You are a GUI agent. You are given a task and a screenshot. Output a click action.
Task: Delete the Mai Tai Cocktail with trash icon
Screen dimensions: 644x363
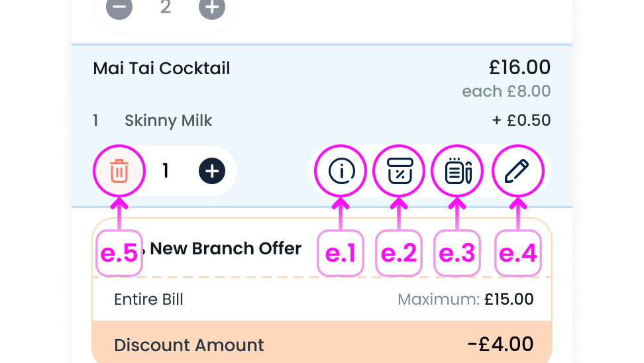click(x=119, y=172)
